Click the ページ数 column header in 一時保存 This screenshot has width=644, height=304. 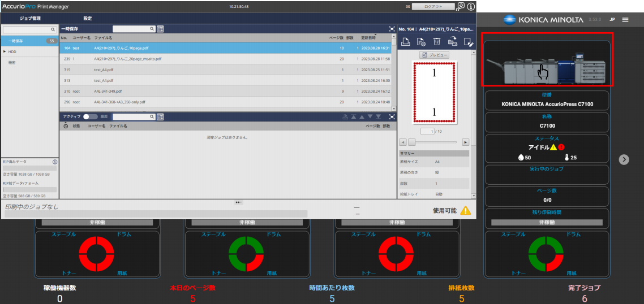point(336,38)
